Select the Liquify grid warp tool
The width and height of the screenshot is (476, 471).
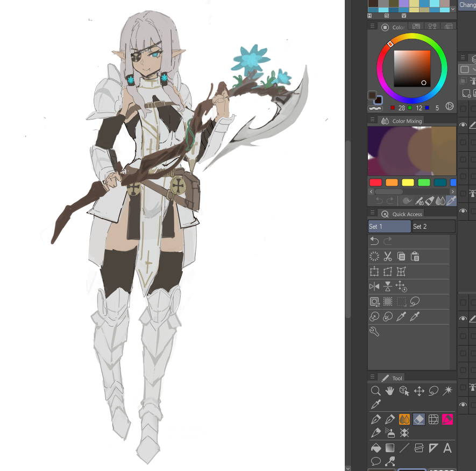[433, 419]
